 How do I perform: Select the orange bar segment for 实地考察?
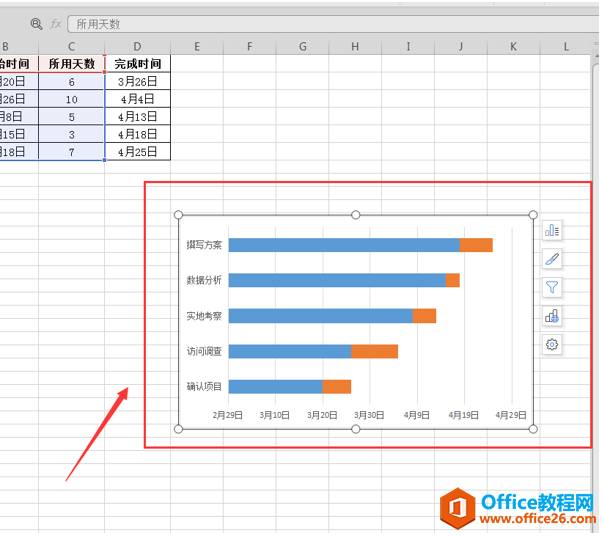click(427, 317)
